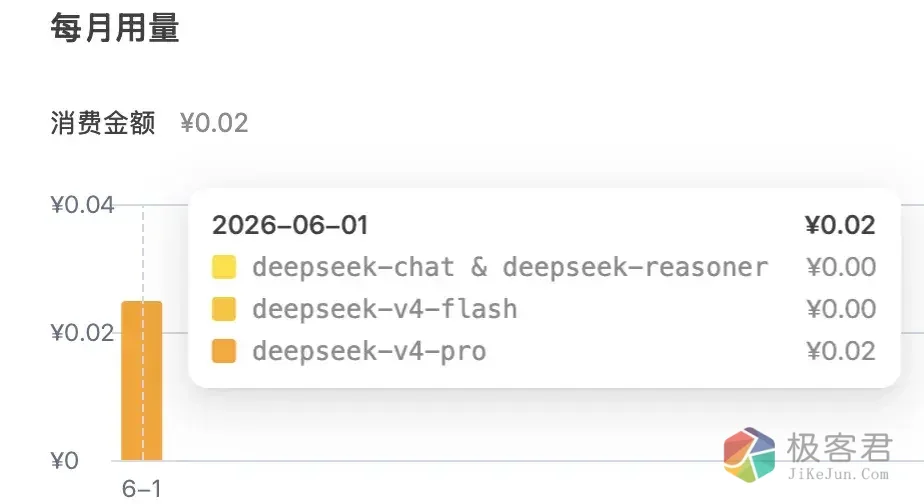Select the deepseek-chat & deepseek-reasoner row label

click(x=510, y=267)
